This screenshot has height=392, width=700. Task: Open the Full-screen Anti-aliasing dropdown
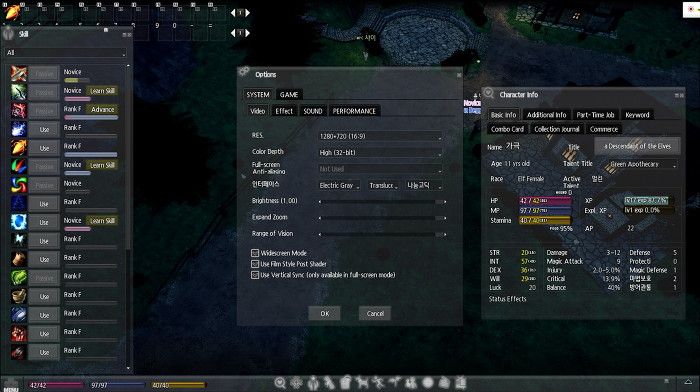(x=380, y=169)
